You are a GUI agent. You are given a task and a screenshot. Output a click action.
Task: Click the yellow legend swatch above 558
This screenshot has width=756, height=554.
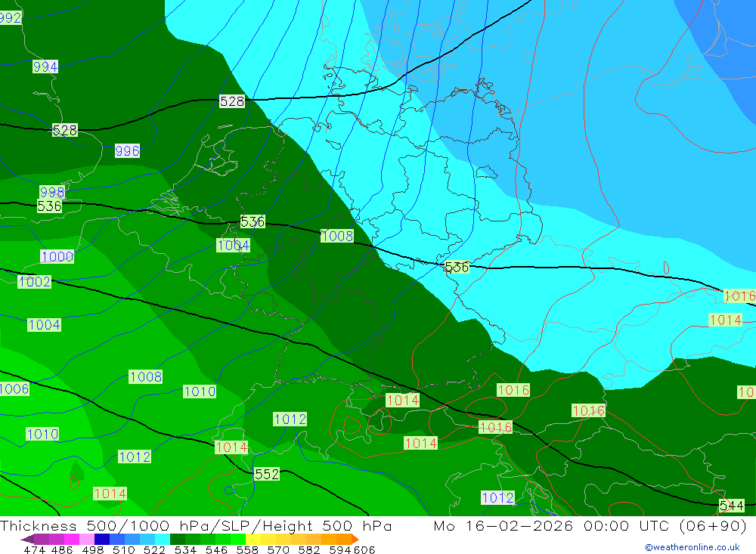click(253, 539)
